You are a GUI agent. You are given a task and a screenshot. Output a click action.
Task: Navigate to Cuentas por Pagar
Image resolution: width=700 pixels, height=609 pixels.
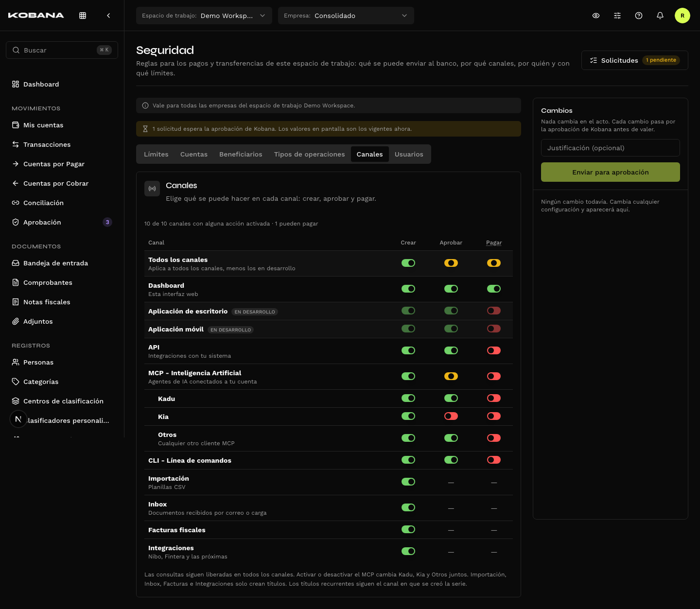pyautogui.click(x=62, y=164)
